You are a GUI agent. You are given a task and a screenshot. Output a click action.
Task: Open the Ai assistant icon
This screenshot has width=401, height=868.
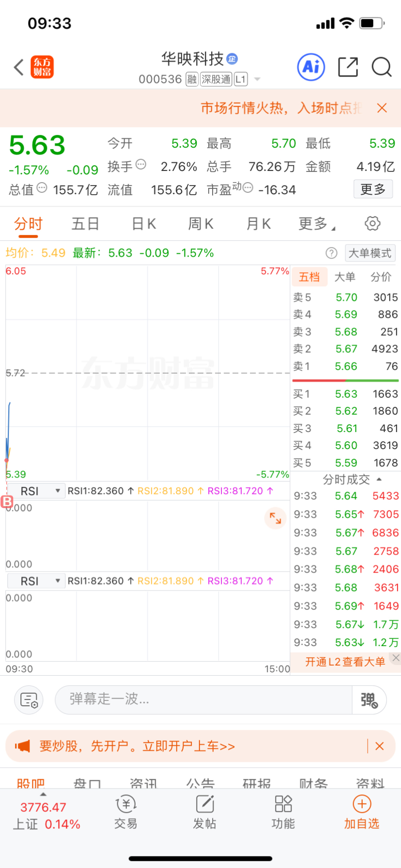[x=311, y=67]
